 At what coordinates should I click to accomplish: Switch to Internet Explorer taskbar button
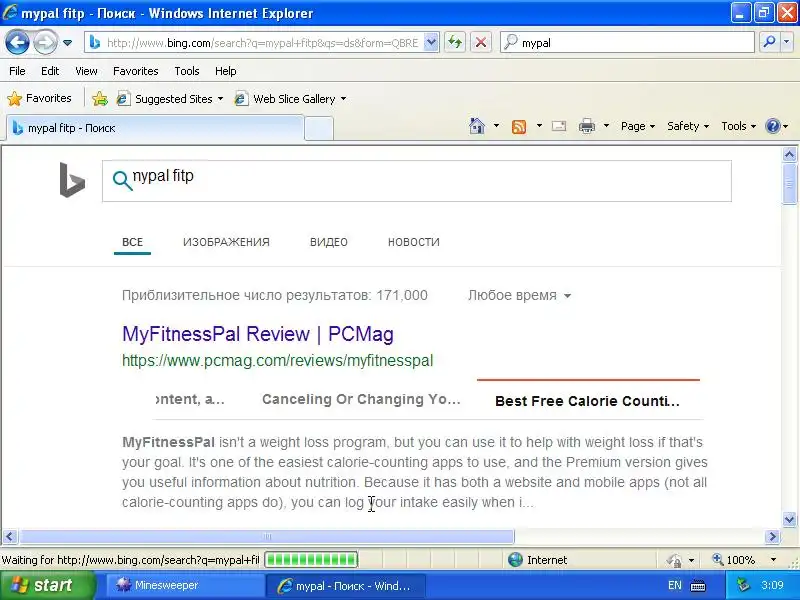(345, 586)
